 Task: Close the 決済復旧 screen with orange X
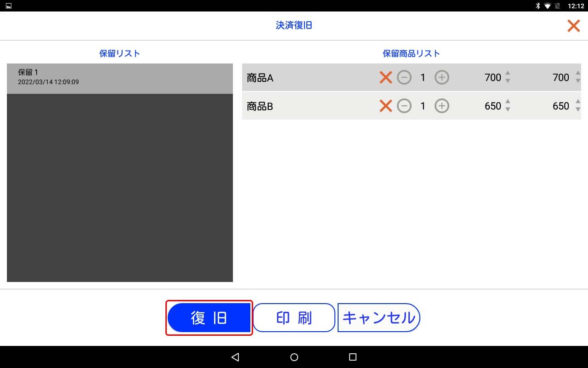574,26
